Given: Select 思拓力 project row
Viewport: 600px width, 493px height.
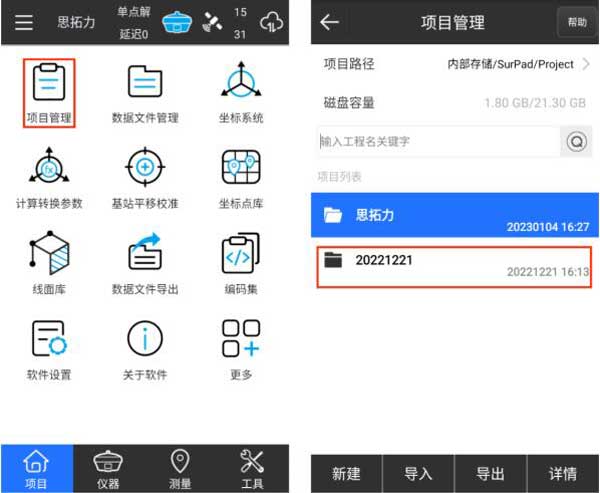Looking at the screenshot, I should coord(455,215).
